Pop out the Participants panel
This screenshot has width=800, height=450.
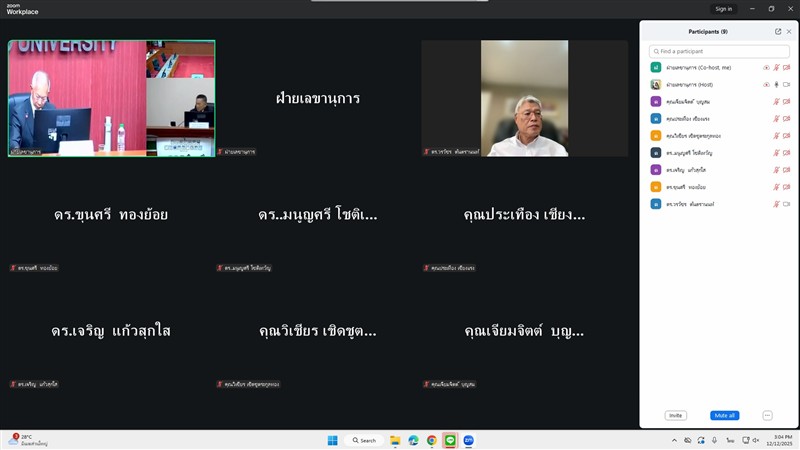(x=778, y=31)
